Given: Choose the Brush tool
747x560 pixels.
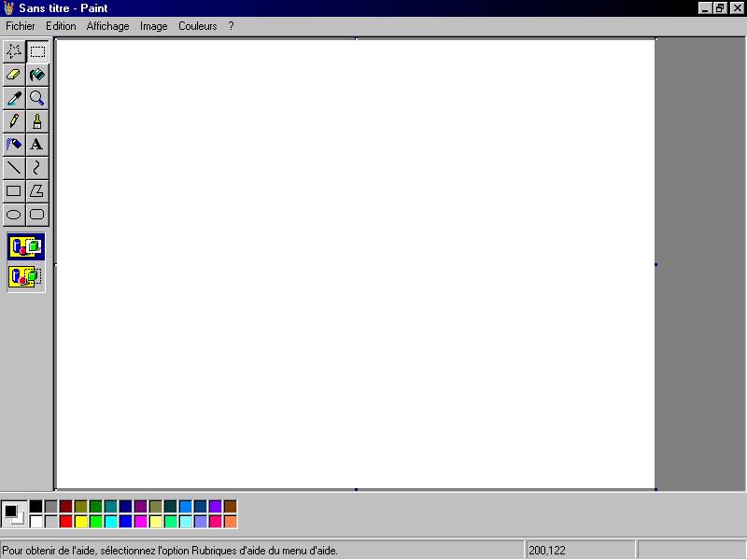Looking at the screenshot, I should tap(37, 121).
